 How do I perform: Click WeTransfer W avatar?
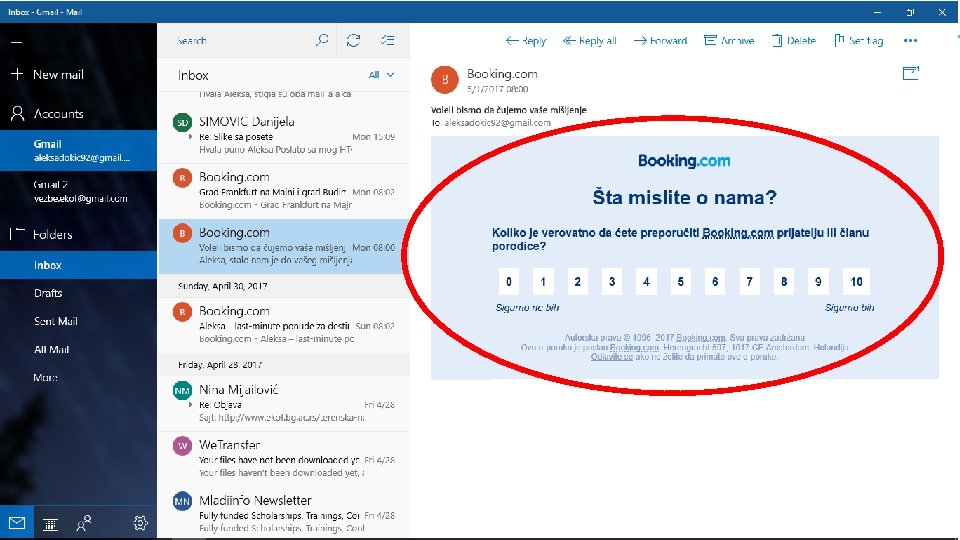pos(182,445)
